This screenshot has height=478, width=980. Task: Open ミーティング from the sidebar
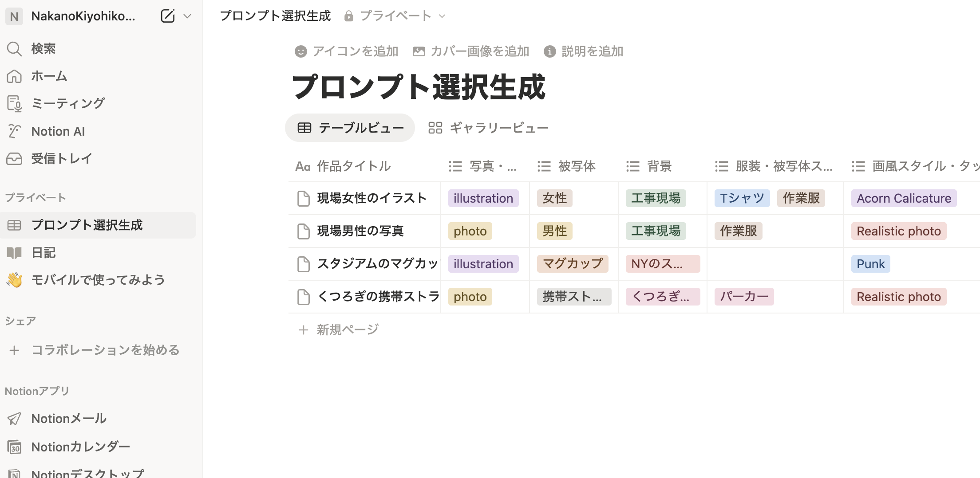[68, 103]
